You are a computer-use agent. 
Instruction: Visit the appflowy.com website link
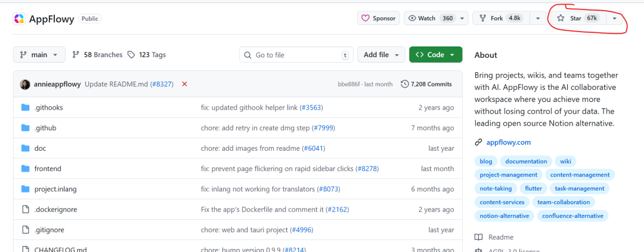click(509, 142)
